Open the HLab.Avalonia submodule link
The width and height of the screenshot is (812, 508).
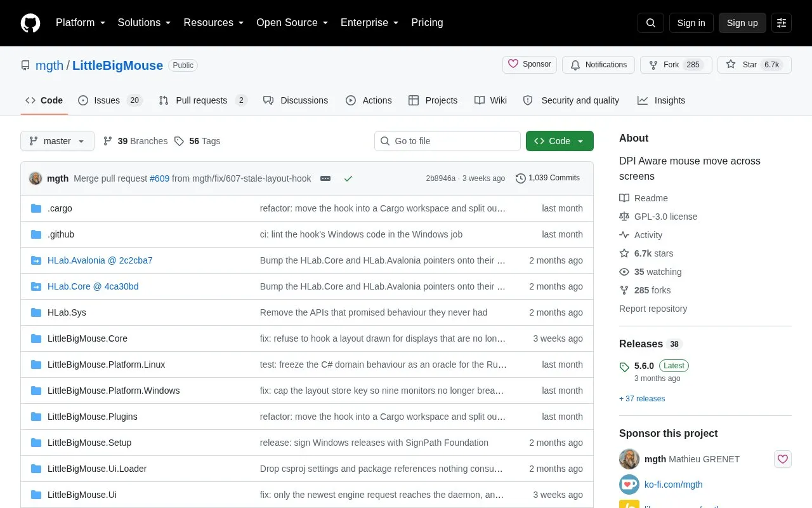tap(100, 260)
